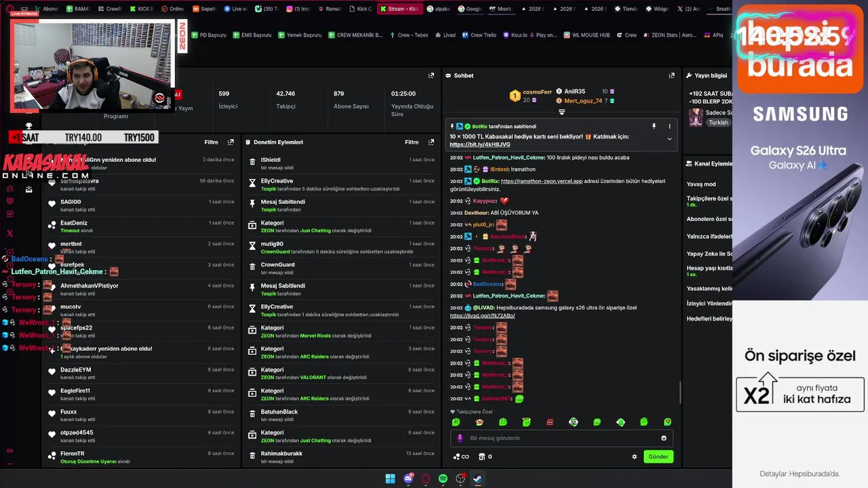Click the Rahimakburakk moderation entry
This screenshot has height=488, width=868.
point(342,457)
